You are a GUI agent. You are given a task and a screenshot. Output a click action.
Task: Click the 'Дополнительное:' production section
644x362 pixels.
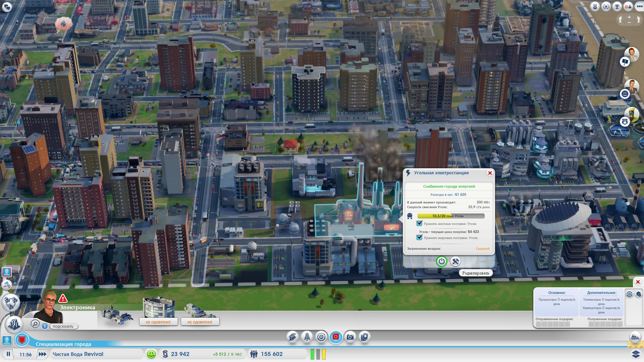[x=601, y=302]
